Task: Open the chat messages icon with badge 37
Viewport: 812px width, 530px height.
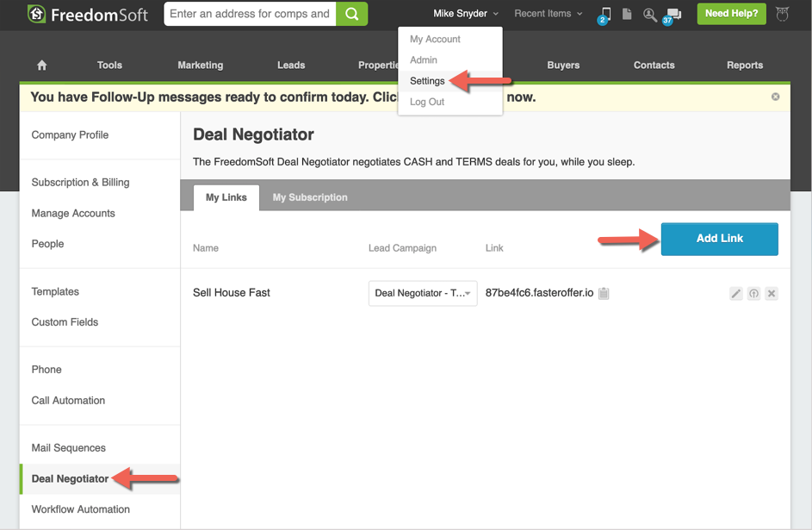Action: click(673, 16)
